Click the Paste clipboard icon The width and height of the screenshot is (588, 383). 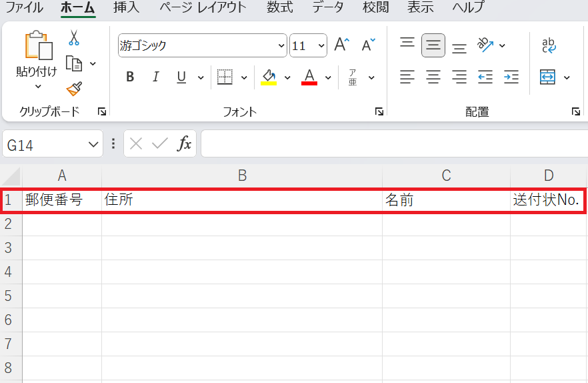(x=37, y=46)
